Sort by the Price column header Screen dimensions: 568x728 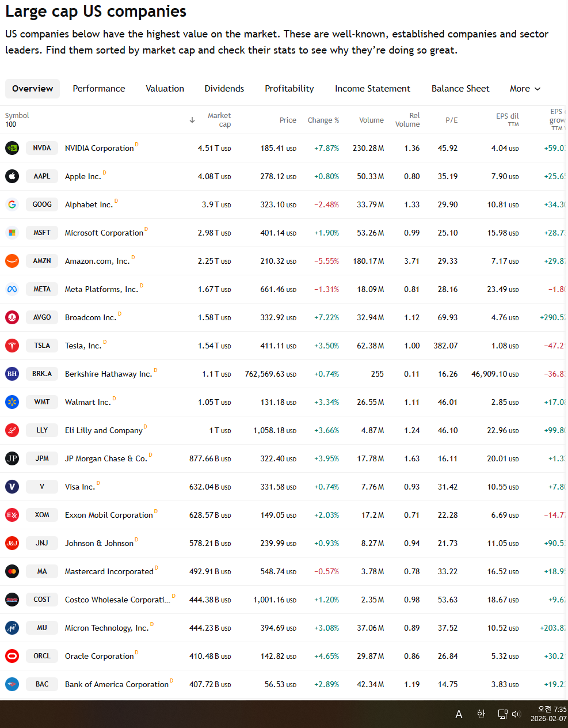click(x=288, y=120)
